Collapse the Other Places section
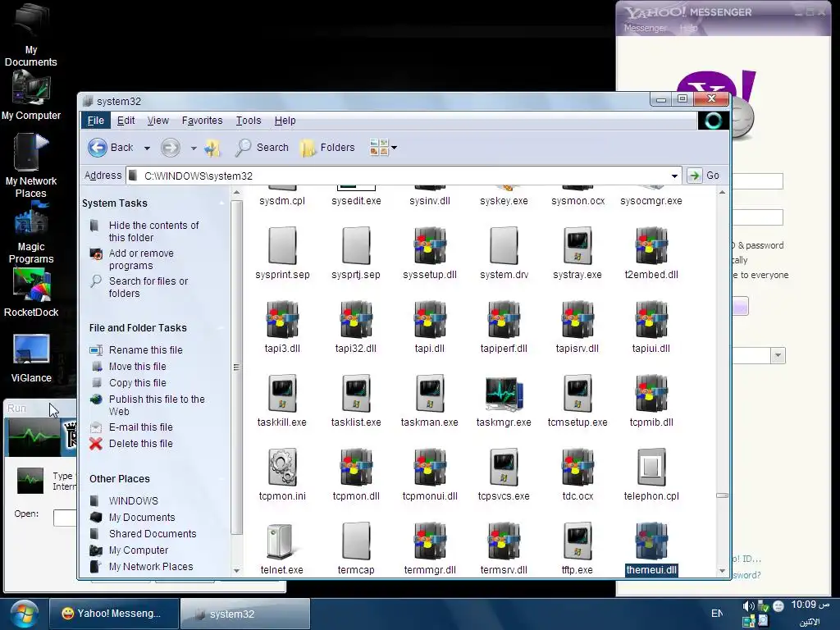This screenshot has width=840, height=630. coord(221,479)
